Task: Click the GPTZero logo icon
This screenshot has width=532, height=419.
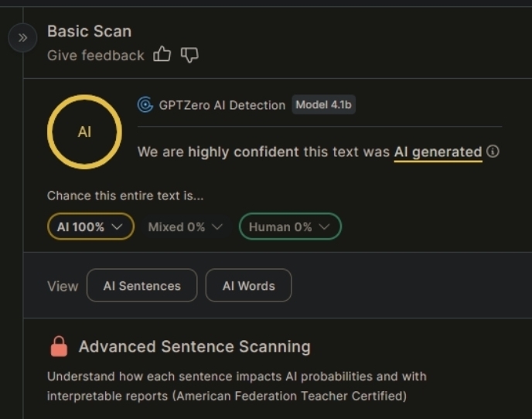Action: [x=145, y=105]
